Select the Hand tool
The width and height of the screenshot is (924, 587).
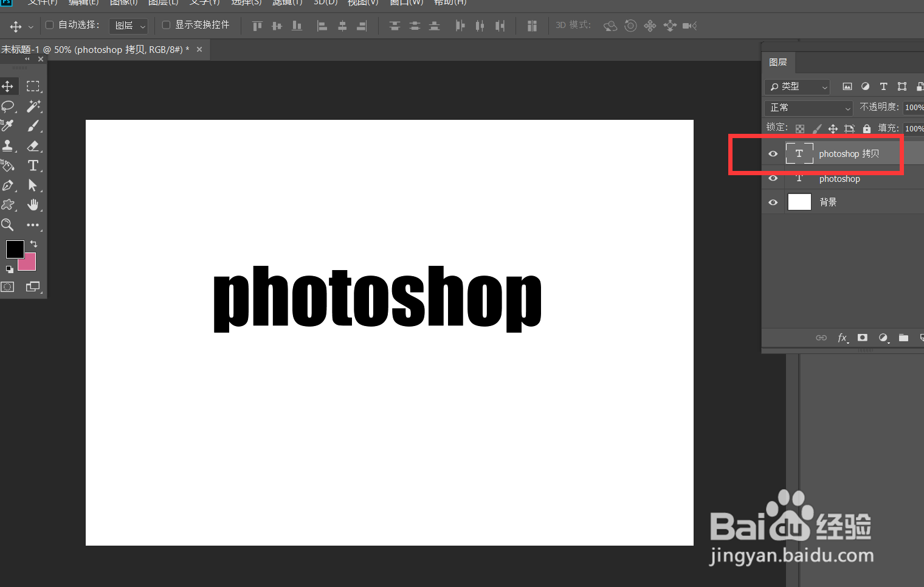(x=33, y=205)
